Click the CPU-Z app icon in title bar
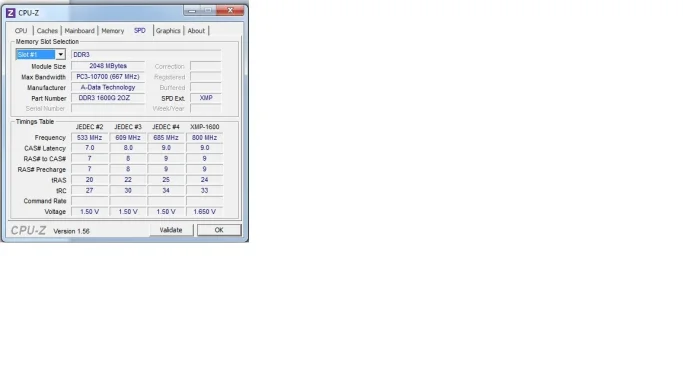The width and height of the screenshot is (683, 384). click(x=10, y=13)
